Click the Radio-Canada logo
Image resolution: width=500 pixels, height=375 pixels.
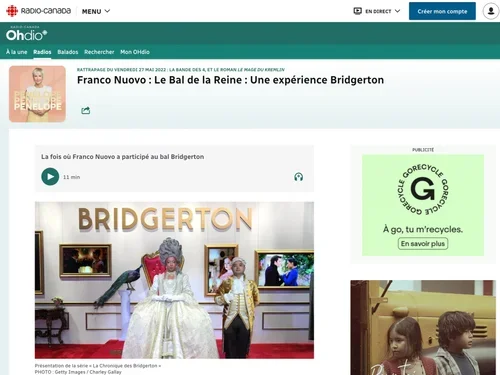(38, 11)
